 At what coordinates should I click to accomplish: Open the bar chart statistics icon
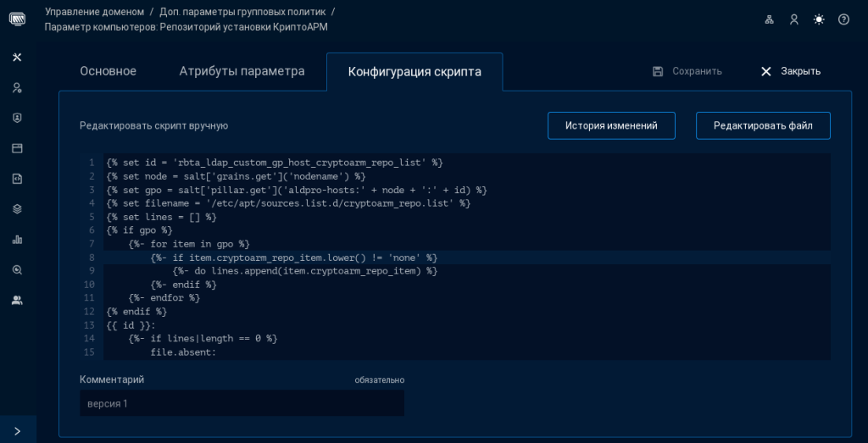pyautogui.click(x=17, y=239)
